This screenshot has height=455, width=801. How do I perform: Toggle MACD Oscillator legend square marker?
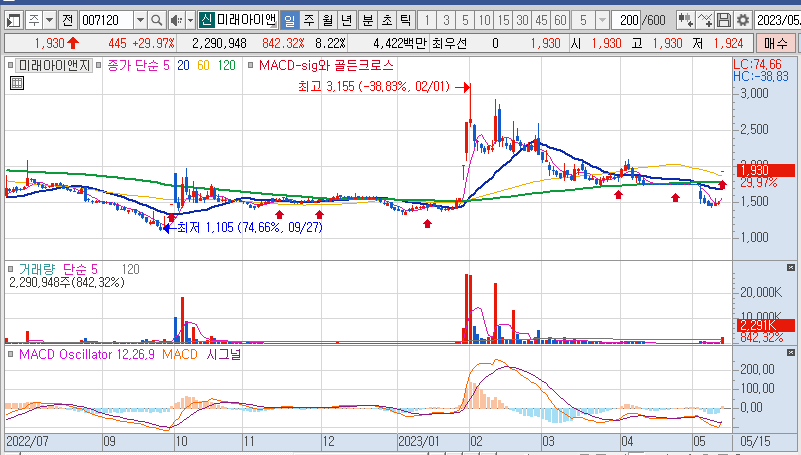[10, 354]
